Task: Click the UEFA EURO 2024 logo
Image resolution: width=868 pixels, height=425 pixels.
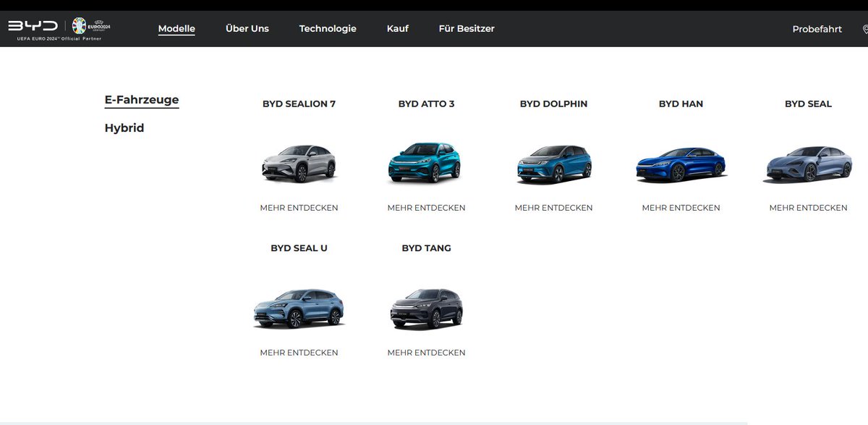Action: pyautogui.click(x=91, y=25)
